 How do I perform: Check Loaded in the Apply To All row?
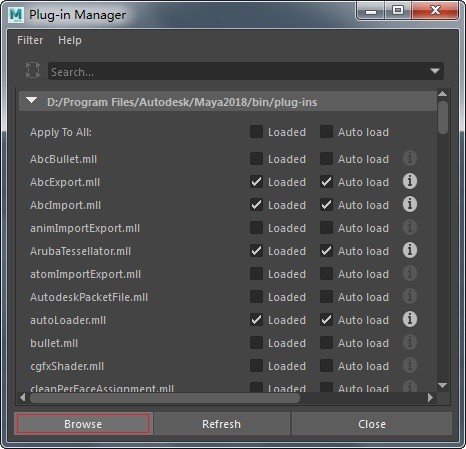click(x=256, y=132)
